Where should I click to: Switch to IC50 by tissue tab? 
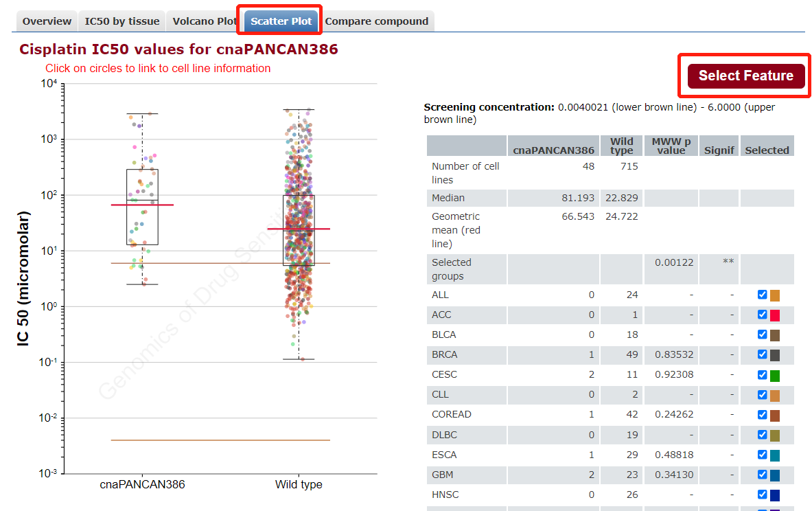[x=122, y=21]
